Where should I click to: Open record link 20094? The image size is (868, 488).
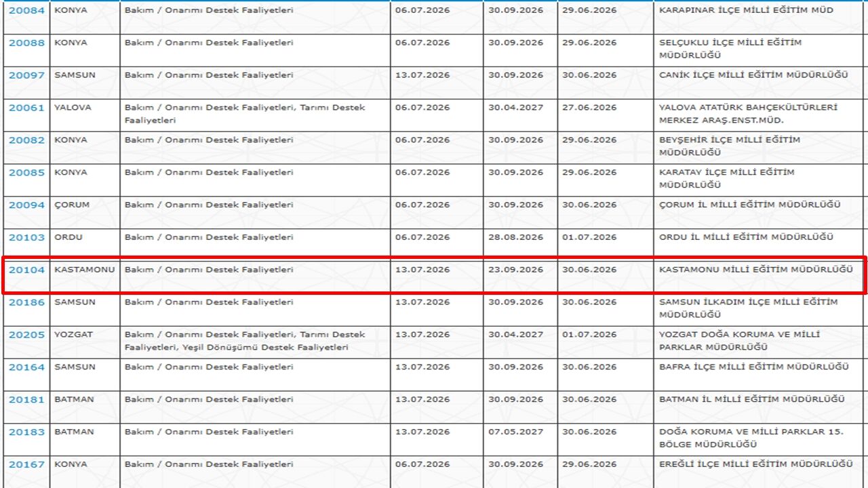pos(26,205)
